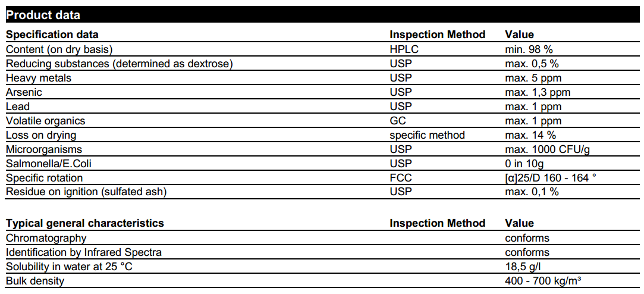Click the 'Product data' black header bar
644x294 pixels.
point(321,15)
